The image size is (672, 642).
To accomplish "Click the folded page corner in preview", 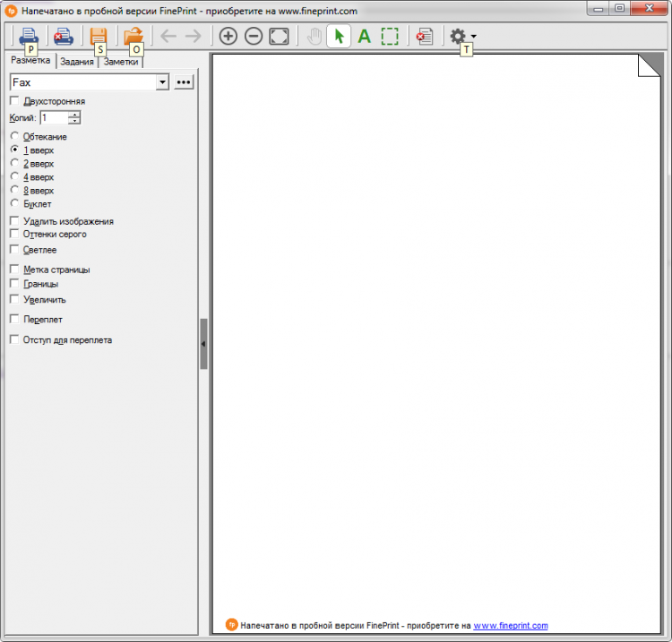I will pyautogui.click(x=650, y=65).
